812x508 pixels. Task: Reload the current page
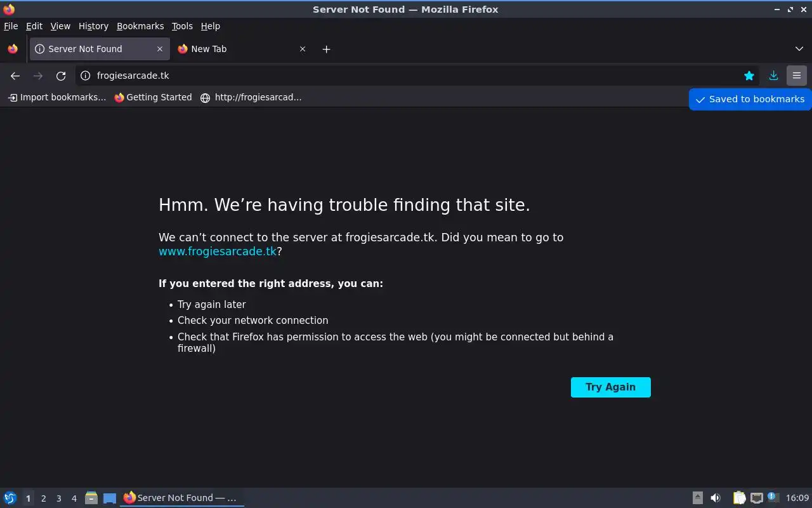(61, 76)
